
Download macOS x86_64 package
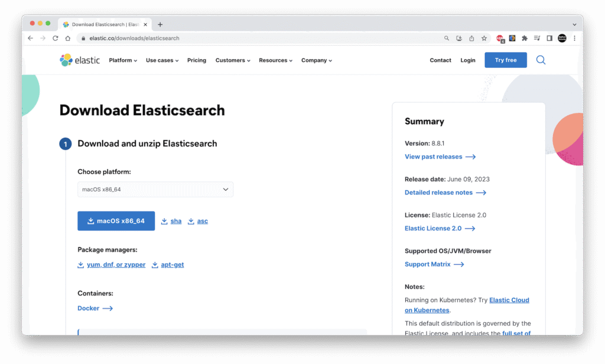(116, 221)
